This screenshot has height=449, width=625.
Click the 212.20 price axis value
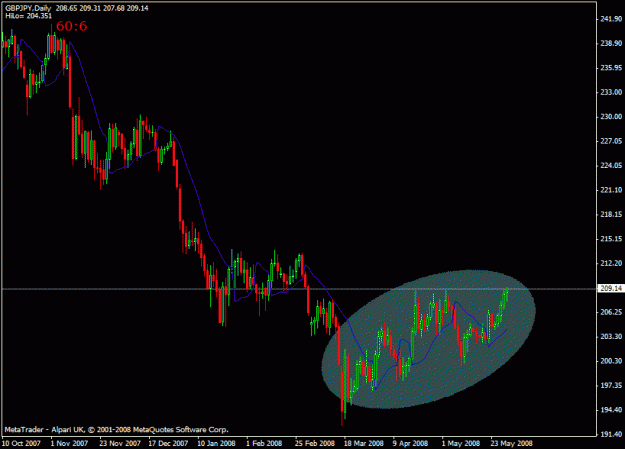click(611, 263)
